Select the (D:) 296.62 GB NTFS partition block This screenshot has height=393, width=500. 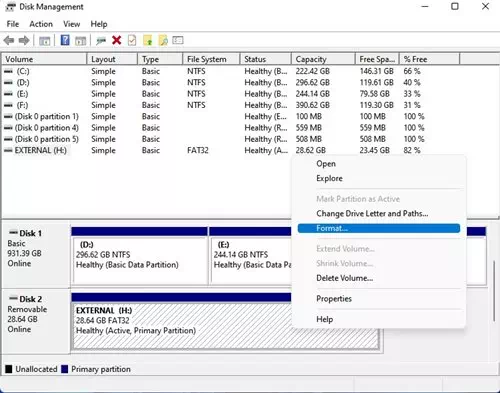point(140,256)
